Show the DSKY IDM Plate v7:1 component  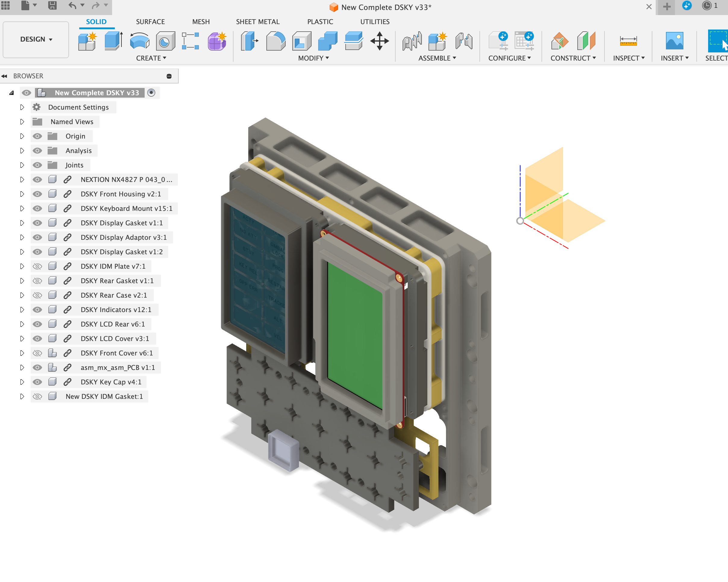tap(37, 266)
